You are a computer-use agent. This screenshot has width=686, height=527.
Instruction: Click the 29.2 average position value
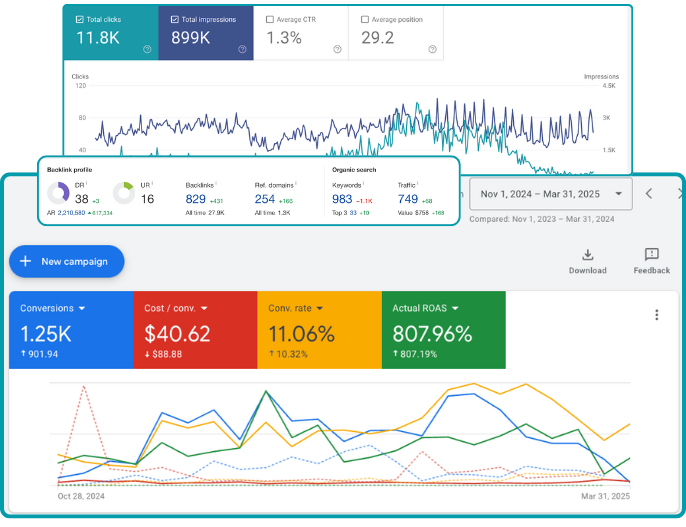click(x=378, y=38)
